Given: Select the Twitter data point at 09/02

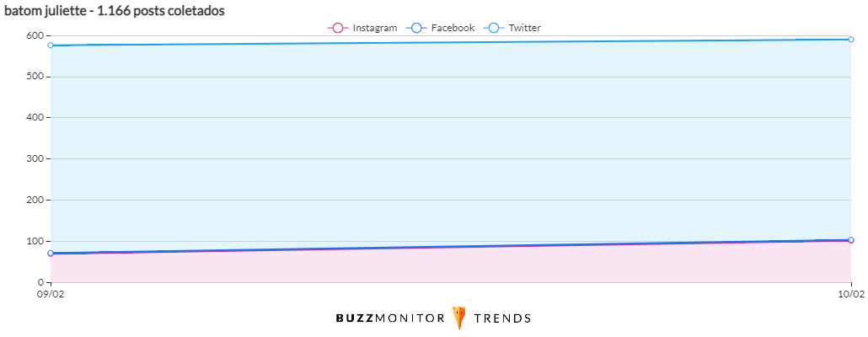Looking at the screenshot, I should coord(51,45).
